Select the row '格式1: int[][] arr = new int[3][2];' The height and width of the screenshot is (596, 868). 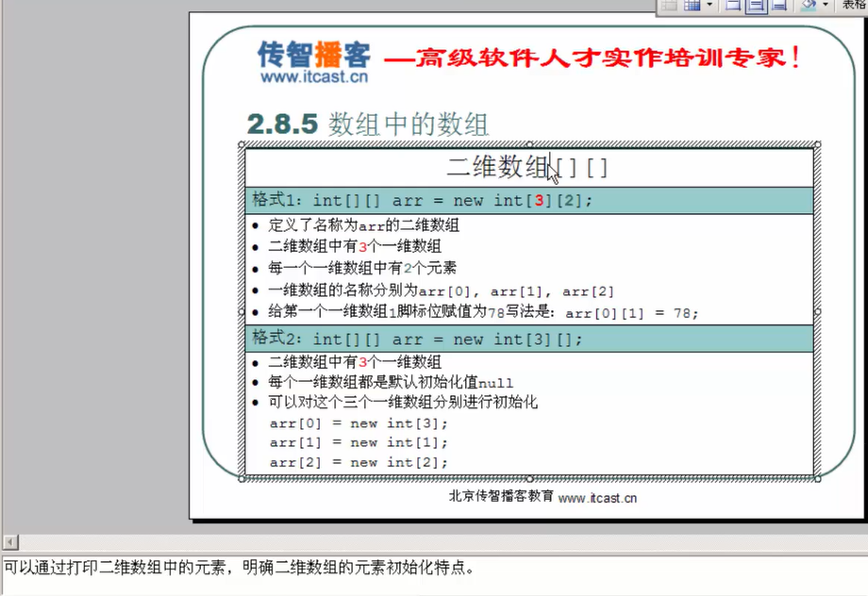point(529,200)
